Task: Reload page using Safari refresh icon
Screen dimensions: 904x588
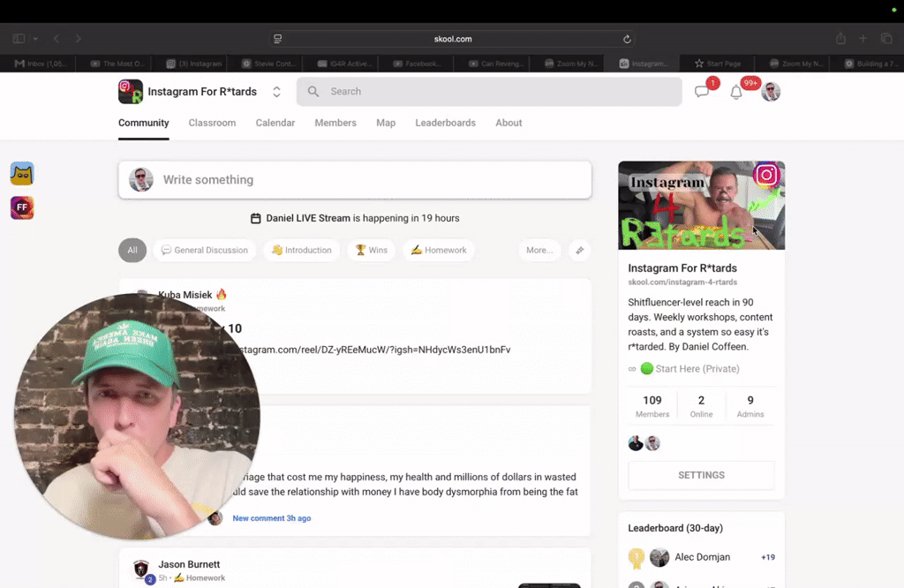Action: 627,39
